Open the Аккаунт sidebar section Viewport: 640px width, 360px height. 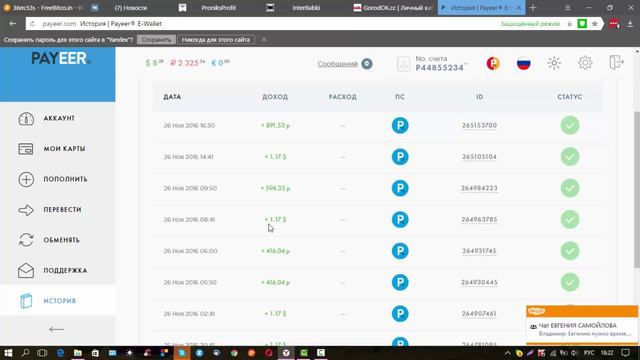pyautogui.click(x=58, y=118)
